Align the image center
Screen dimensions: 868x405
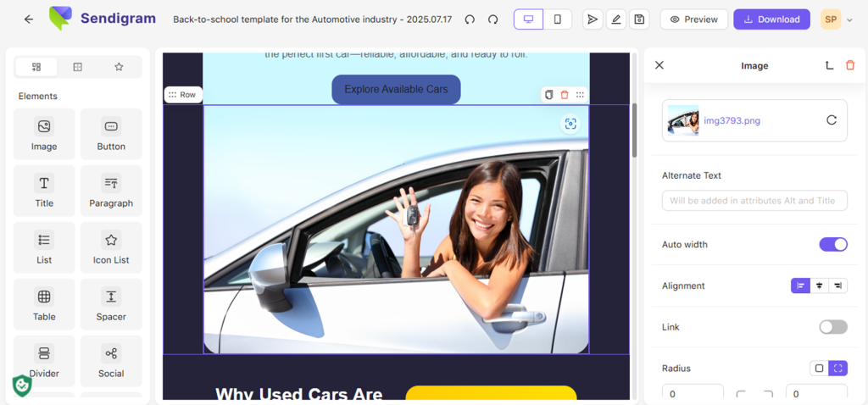(820, 286)
